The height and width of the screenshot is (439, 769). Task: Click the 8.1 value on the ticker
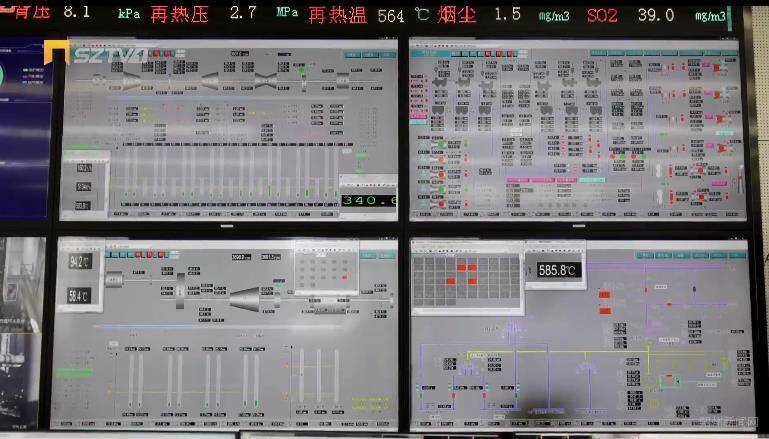click(x=77, y=11)
